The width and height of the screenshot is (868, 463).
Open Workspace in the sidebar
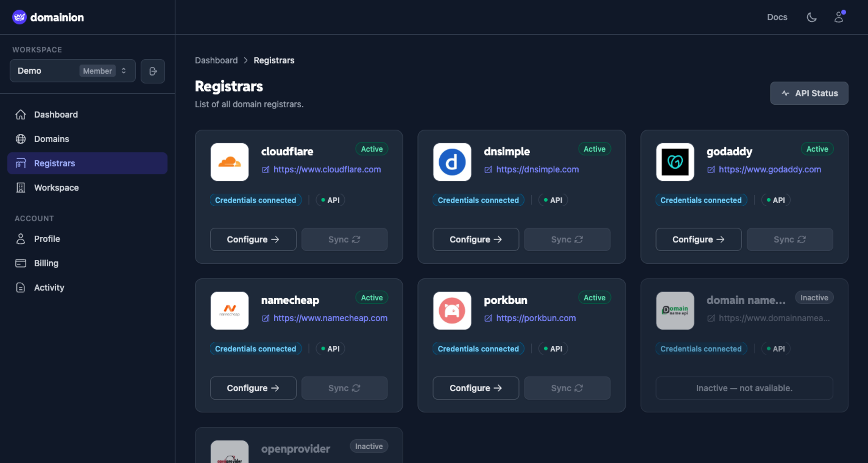[x=87, y=188]
